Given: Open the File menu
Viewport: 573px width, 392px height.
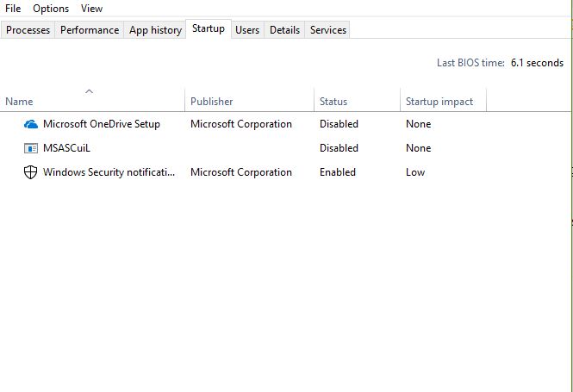Looking at the screenshot, I should pos(13,9).
